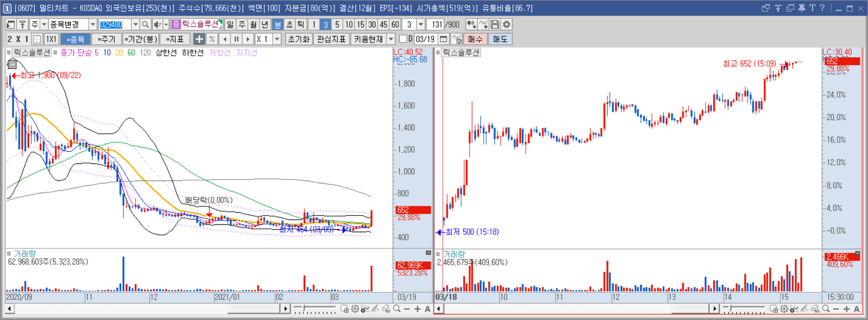
Task: Open the calendar date picker icon
Action: click(443, 39)
